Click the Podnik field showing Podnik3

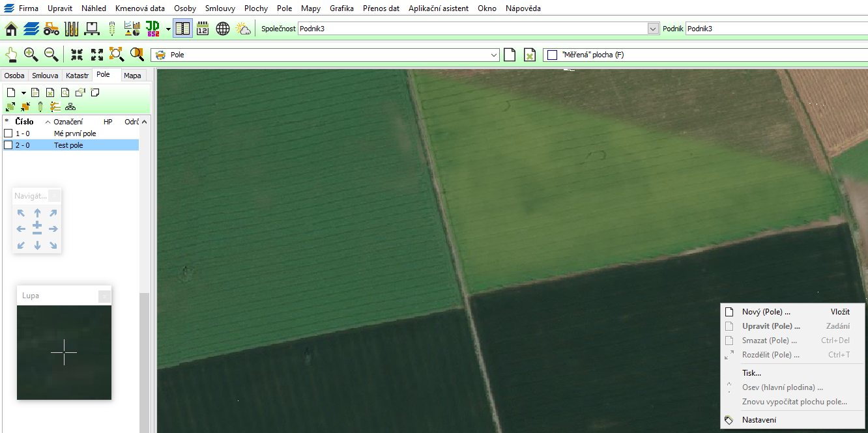click(776, 29)
